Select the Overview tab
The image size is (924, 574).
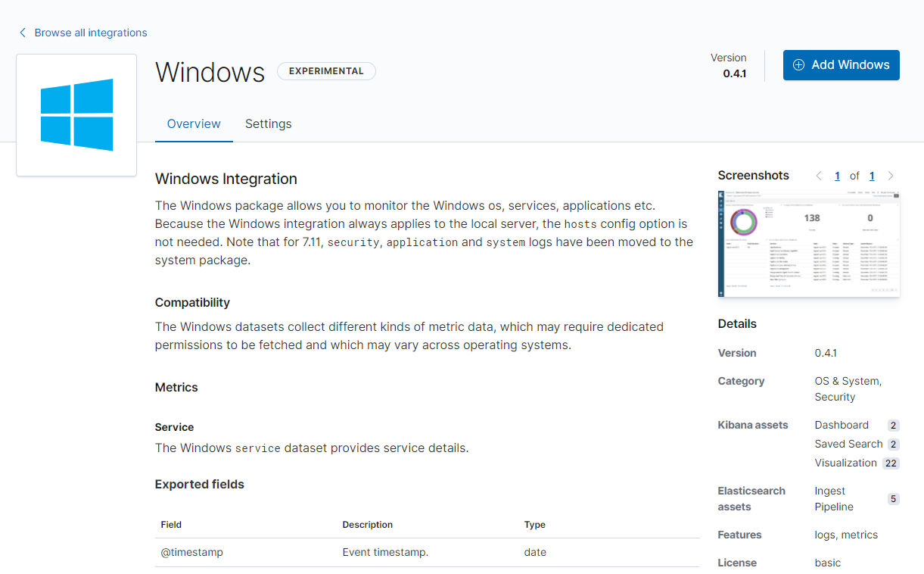click(x=194, y=123)
